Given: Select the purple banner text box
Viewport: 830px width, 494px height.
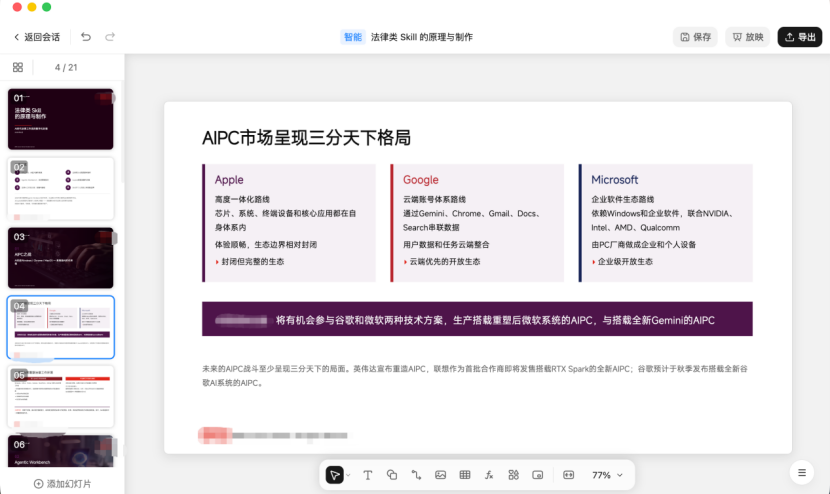Looking at the screenshot, I should click(477, 319).
